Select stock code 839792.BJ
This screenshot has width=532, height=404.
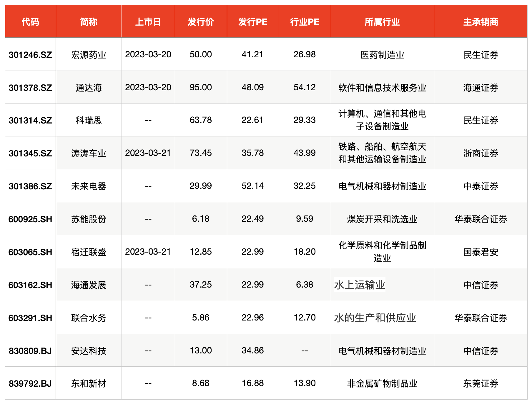tap(30, 383)
